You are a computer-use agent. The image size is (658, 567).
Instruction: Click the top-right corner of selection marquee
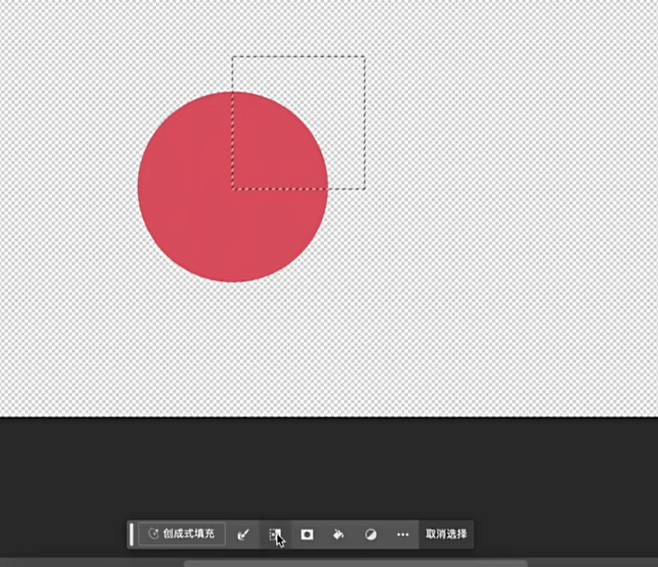pos(365,57)
